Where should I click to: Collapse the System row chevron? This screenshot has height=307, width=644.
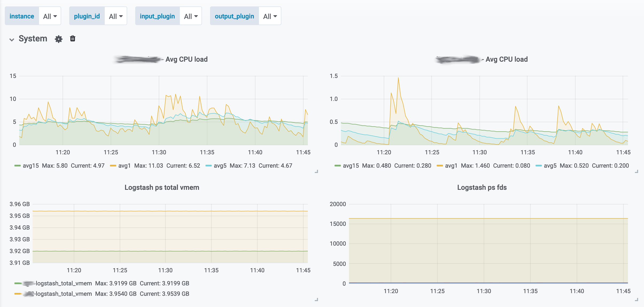[x=11, y=40]
